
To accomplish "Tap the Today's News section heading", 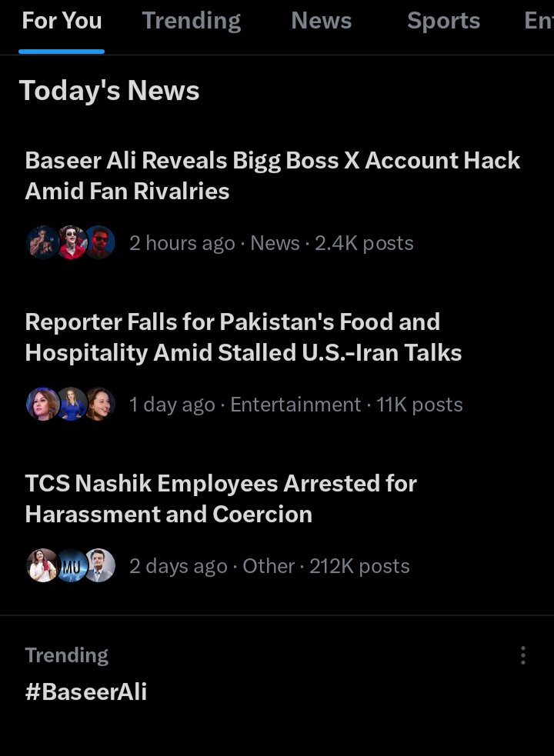I will (x=109, y=91).
